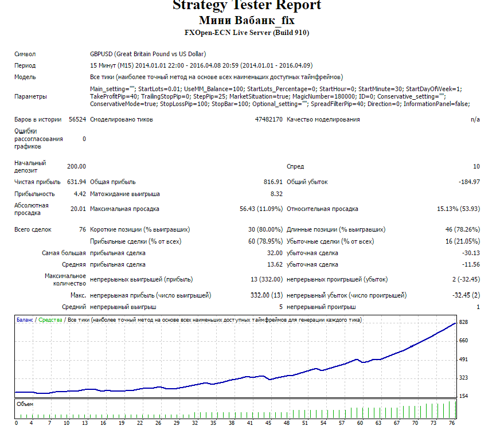Click chart axis value 491
504x426 pixels.
tap(463, 359)
